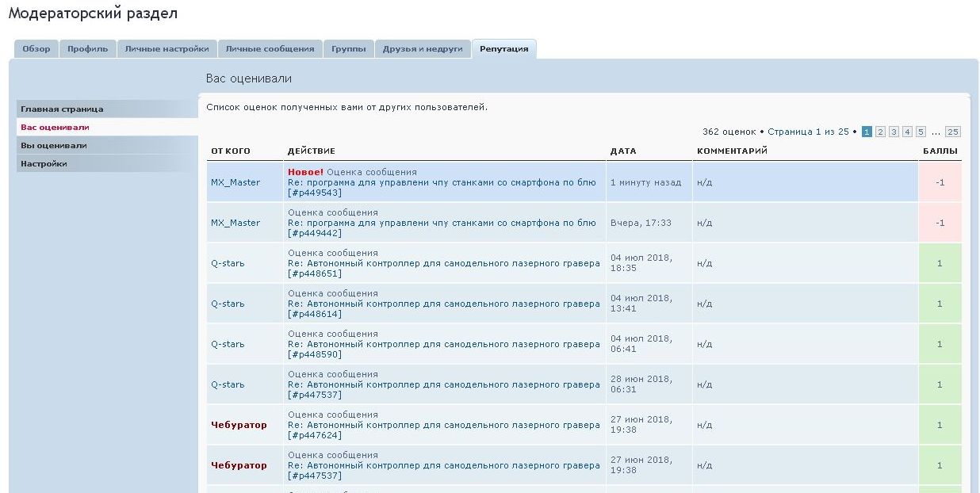Open Настройки in the sidebar

point(107,164)
